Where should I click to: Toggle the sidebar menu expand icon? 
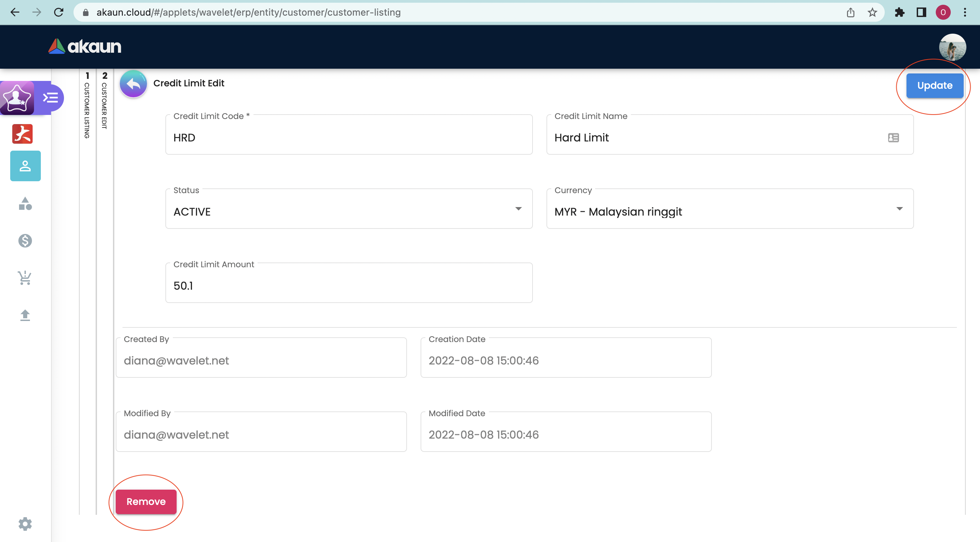[x=51, y=98]
